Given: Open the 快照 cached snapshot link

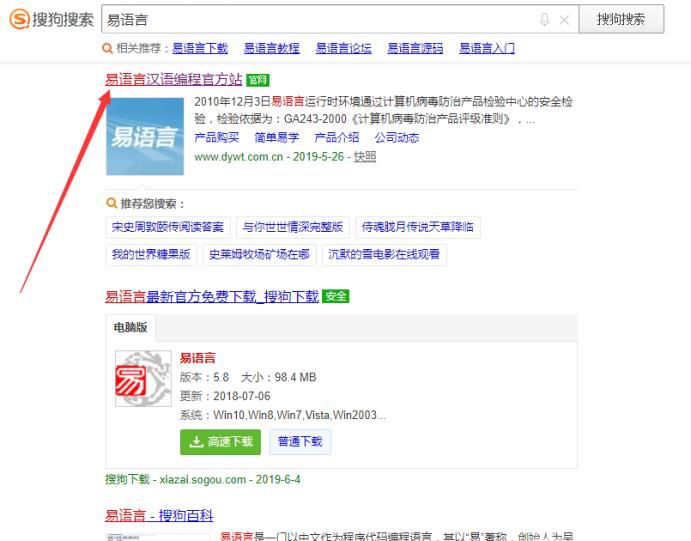Looking at the screenshot, I should (365, 156).
